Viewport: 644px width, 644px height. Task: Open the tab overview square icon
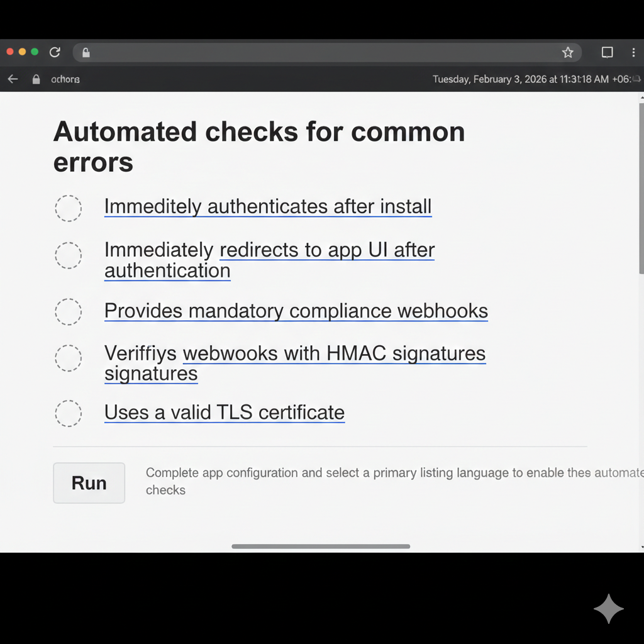607,53
